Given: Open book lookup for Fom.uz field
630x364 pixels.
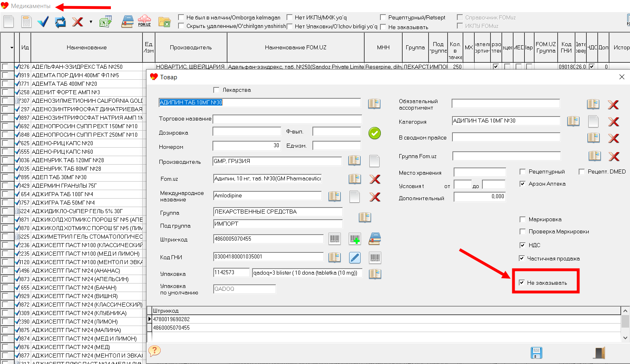Looking at the screenshot, I should (x=355, y=179).
